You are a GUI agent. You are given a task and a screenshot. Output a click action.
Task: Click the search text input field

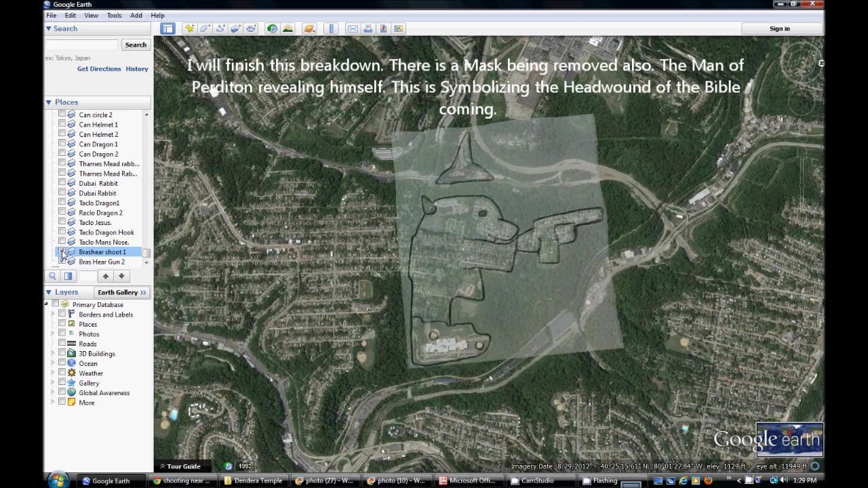pyautogui.click(x=82, y=45)
